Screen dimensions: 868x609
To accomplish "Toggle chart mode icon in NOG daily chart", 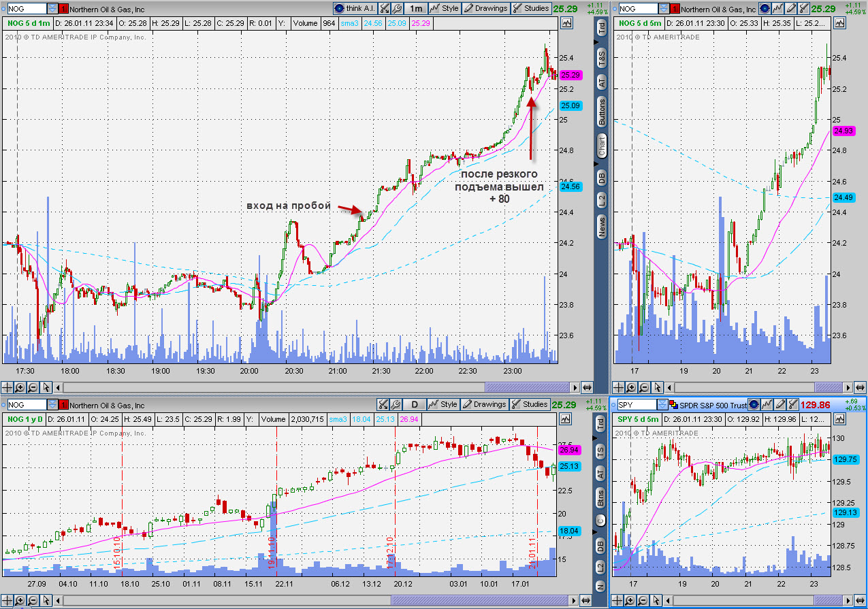I will click(x=566, y=418).
